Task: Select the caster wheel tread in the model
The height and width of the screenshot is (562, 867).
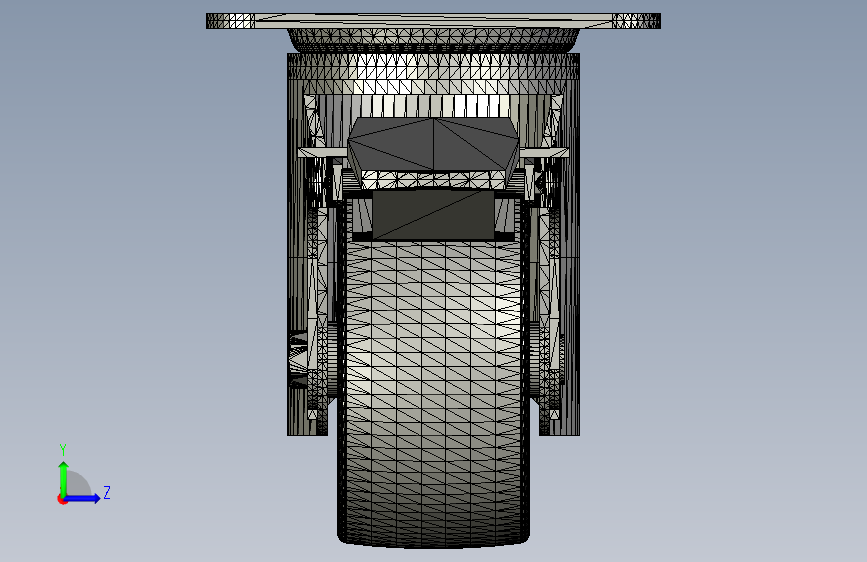Action: pos(433,394)
